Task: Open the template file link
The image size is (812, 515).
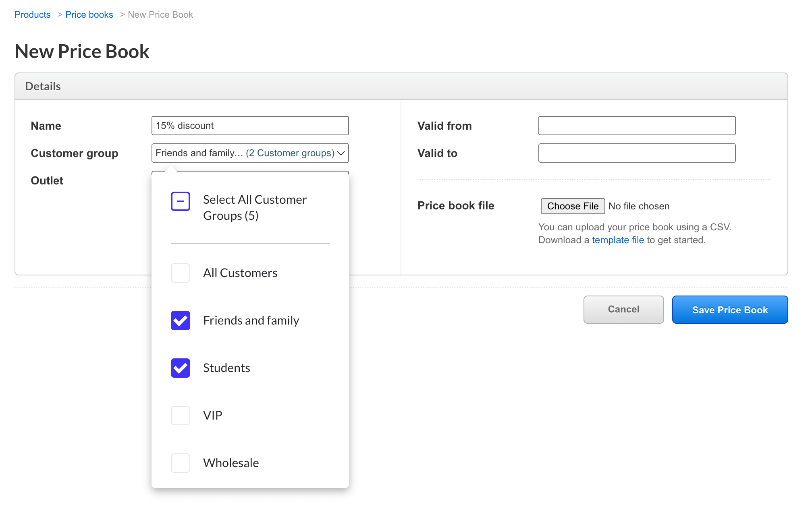Action: point(617,240)
